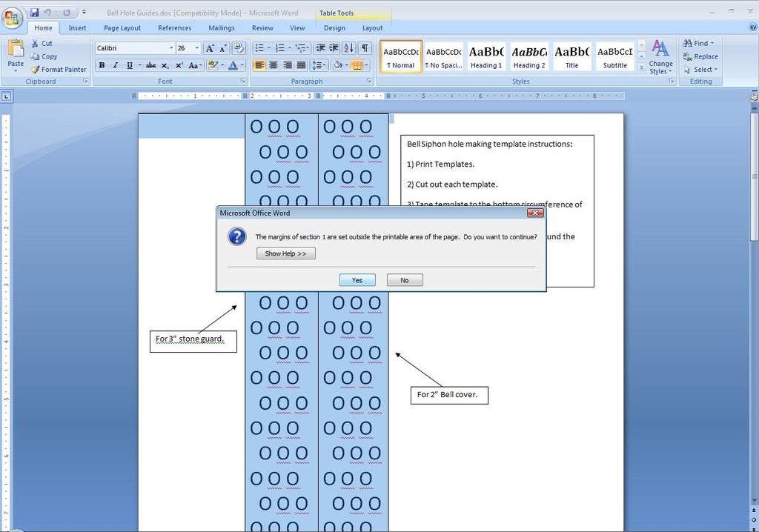This screenshot has width=759, height=532.
Task: Set Center alignment
Action: [x=274, y=65]
